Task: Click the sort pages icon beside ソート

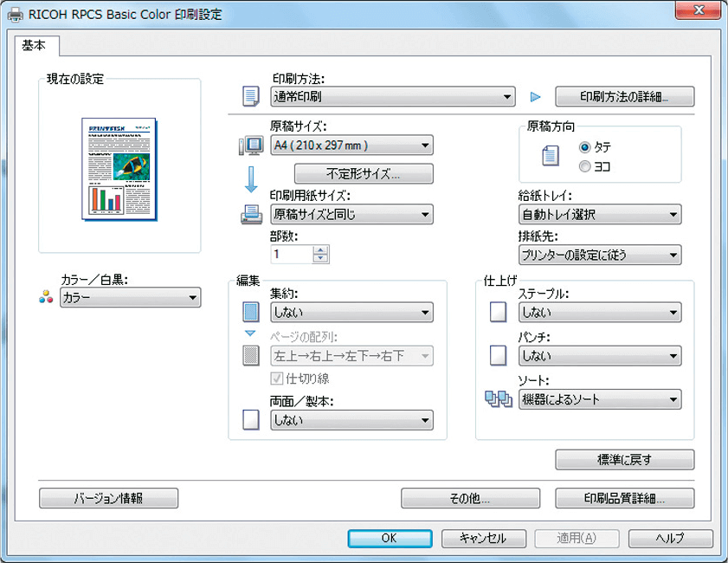Action: click(499, 399)
